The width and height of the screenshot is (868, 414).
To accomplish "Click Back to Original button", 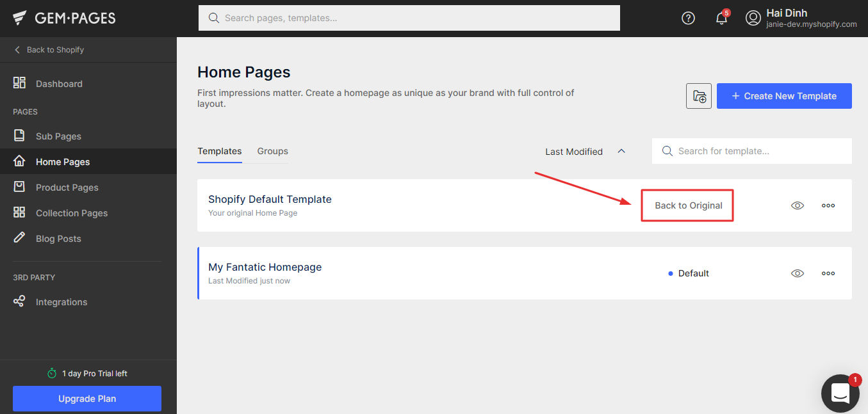I will [688, 205].
